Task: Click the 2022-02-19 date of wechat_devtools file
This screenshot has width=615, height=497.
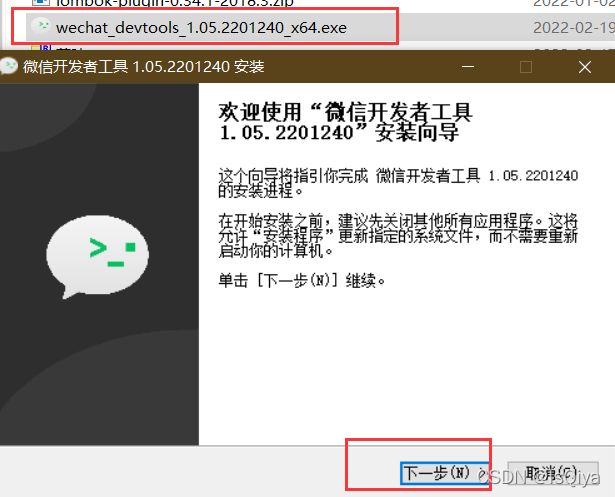Action: [573, 28]
